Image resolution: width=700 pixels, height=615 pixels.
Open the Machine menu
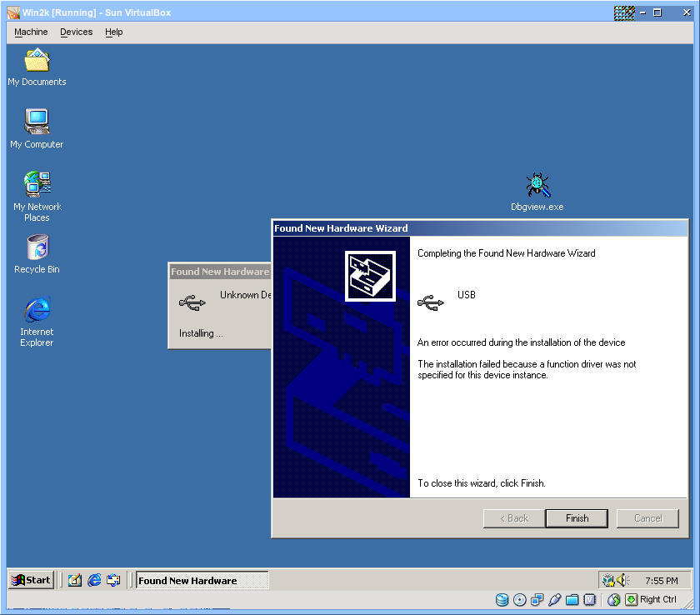(x=31, y=32)
